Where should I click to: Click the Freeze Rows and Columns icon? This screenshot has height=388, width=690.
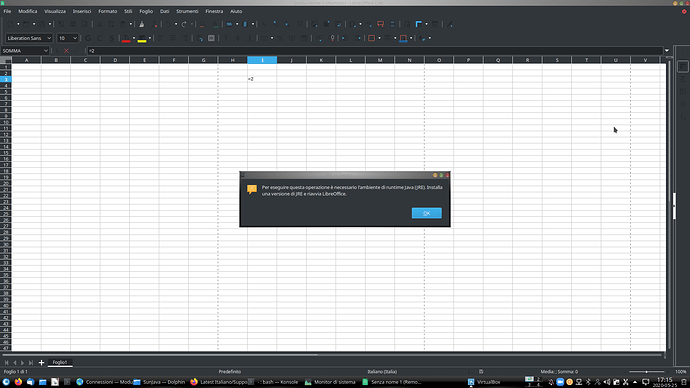418,24
